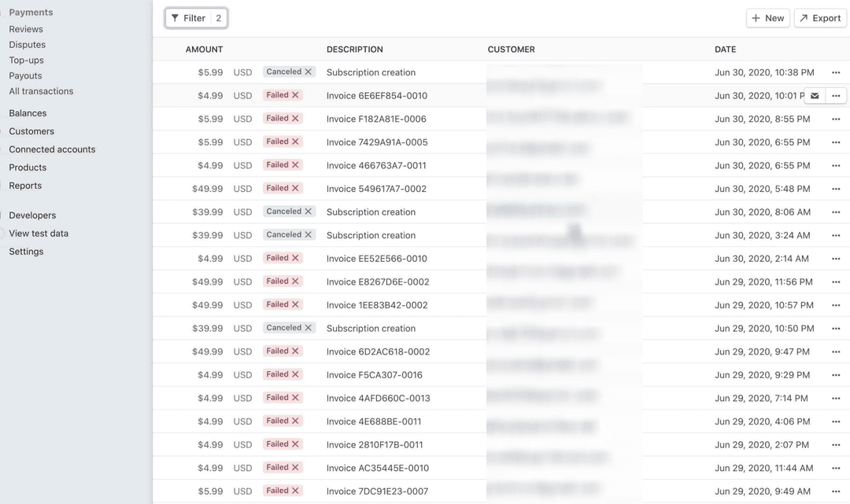Expand the Developers section

click(31, 215)
